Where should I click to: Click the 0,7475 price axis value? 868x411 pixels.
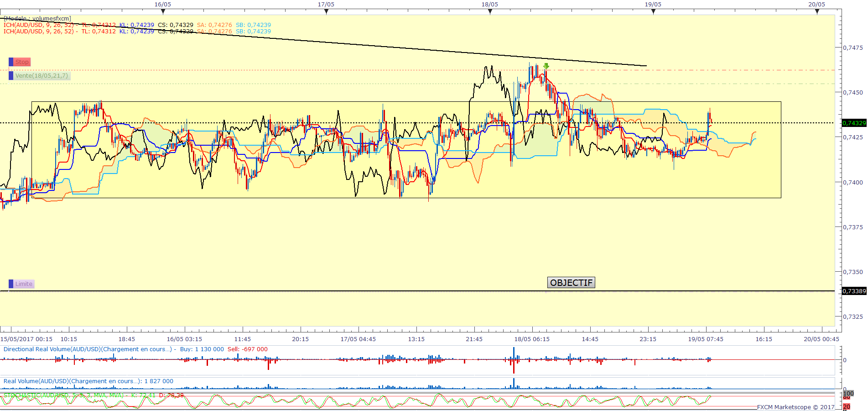pos(853,47)
